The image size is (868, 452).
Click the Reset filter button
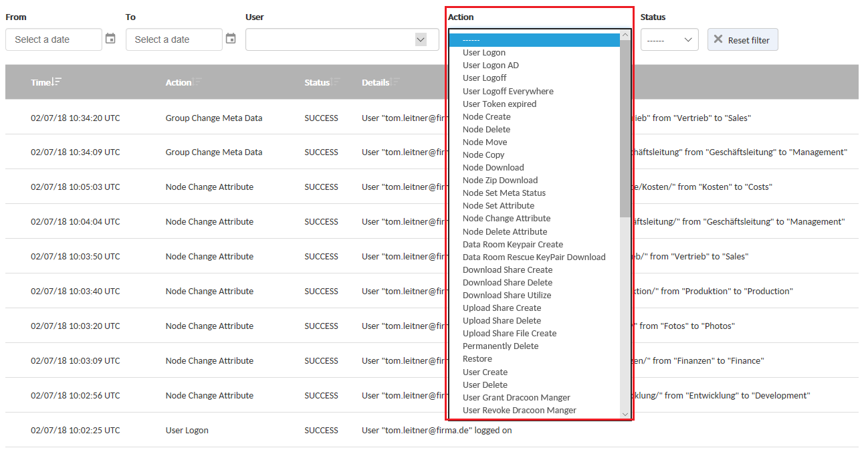tap(742, 39)
